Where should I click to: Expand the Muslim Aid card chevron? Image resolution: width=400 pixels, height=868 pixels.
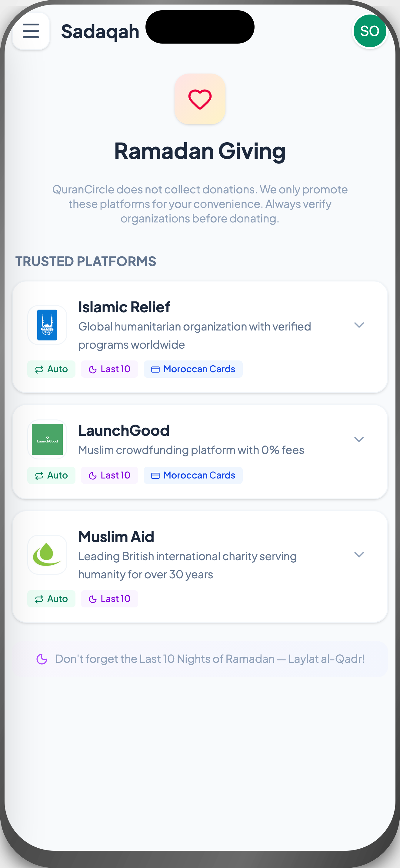pyautogui.click(x=359, y=554)
